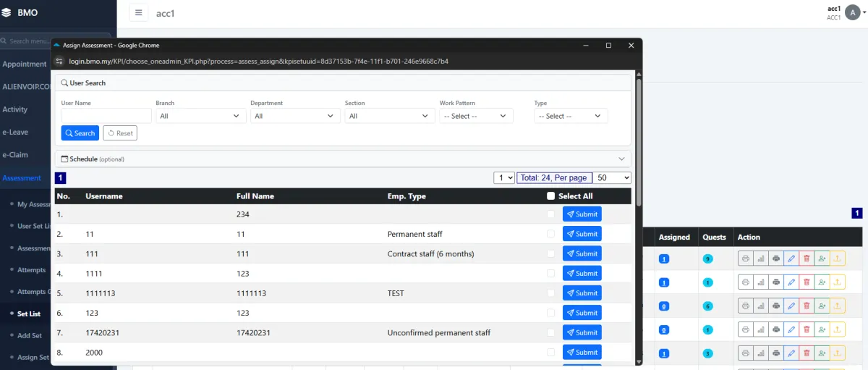Submit assignment for username 2000
868x370 pixels.
582,352
